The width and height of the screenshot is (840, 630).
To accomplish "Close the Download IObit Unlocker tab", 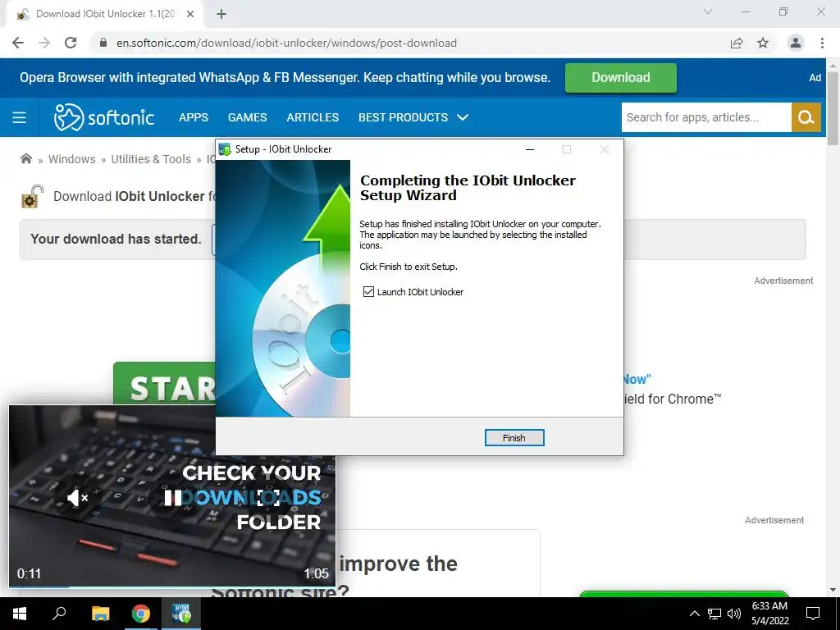I will pyautogui.click(x=190, y=14).
